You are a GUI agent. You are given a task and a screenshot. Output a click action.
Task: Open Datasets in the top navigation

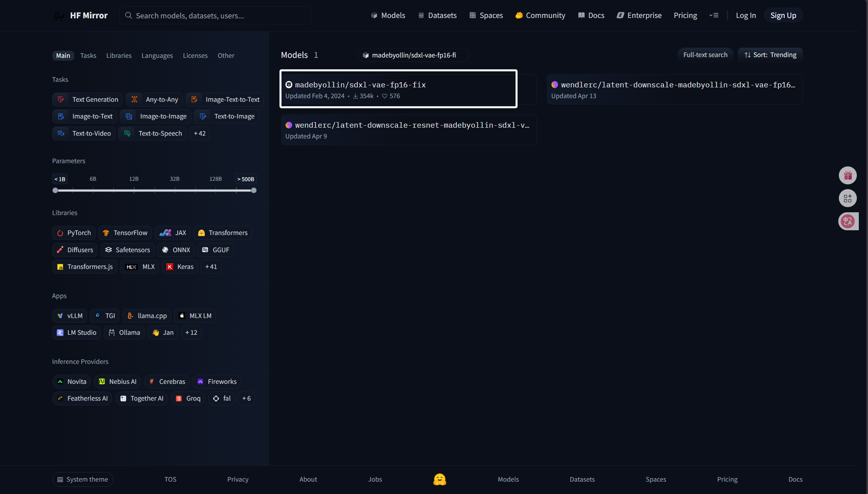pyautogui.click(x=438, y=15)
